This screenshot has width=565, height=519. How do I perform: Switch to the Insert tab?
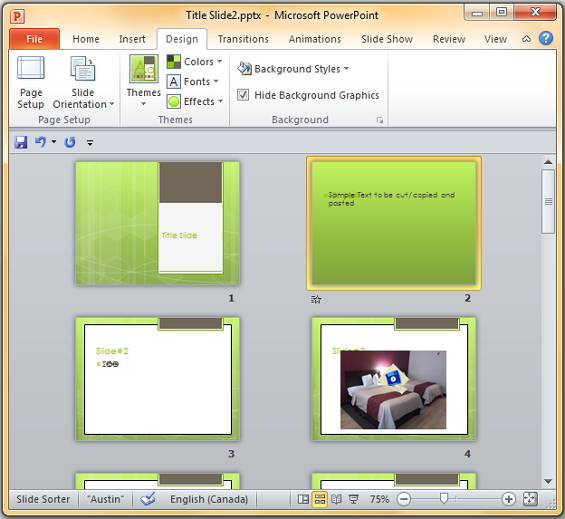(x=132, y=39)
